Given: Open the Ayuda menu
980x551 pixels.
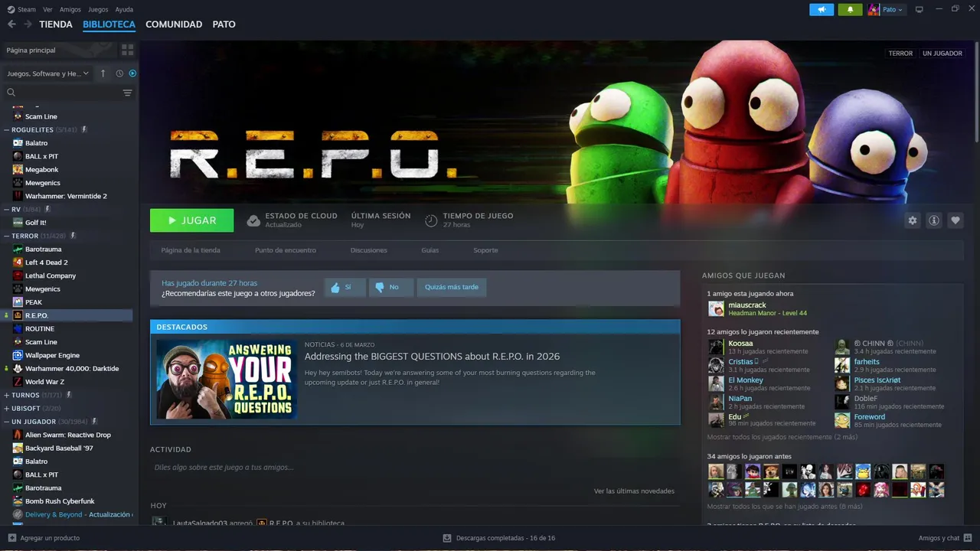Looking at the screenshot, I should click(x=124, y=10).
